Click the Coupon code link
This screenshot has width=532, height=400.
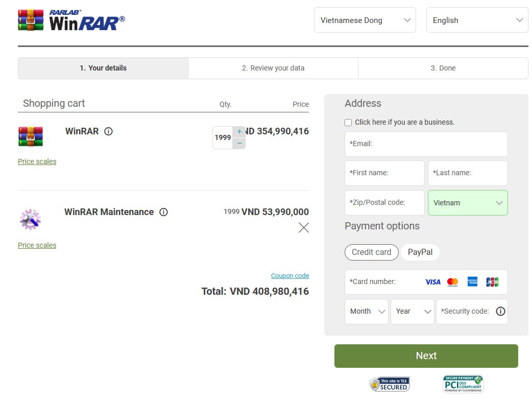[290, 276]
